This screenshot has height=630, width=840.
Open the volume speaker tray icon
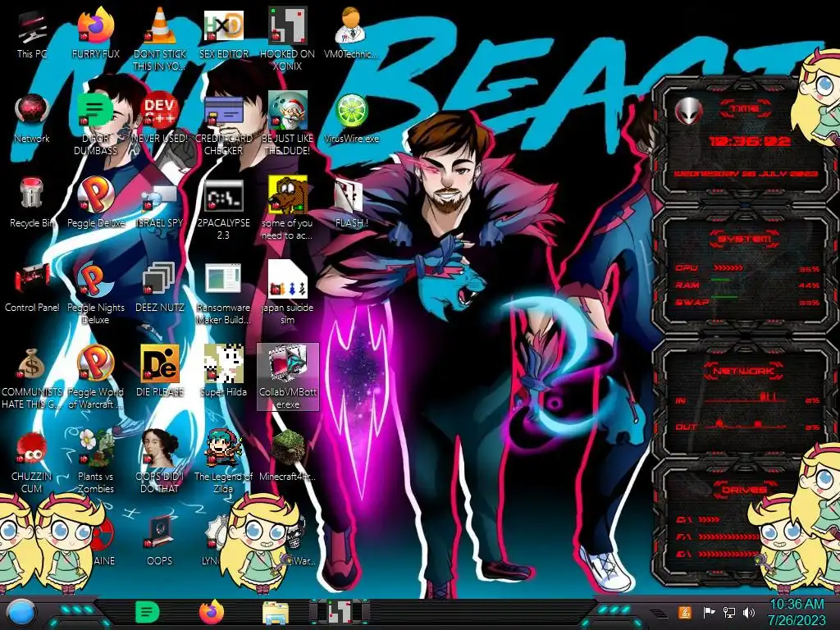(x=748, y=612)
